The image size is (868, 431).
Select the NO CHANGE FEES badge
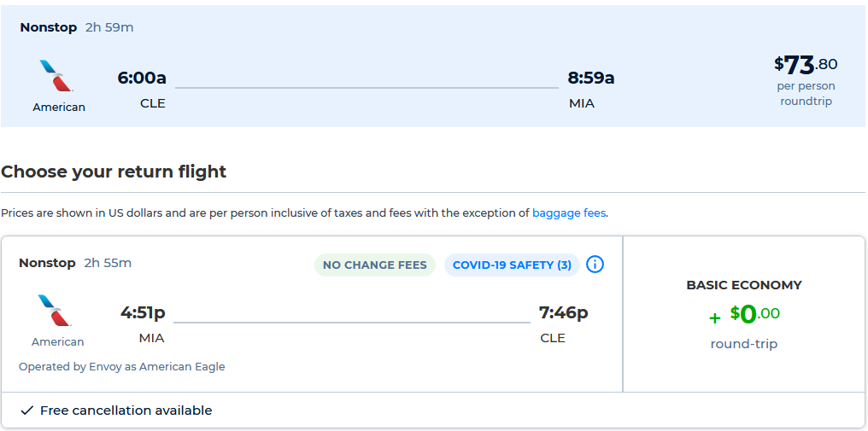coord(374,265)
